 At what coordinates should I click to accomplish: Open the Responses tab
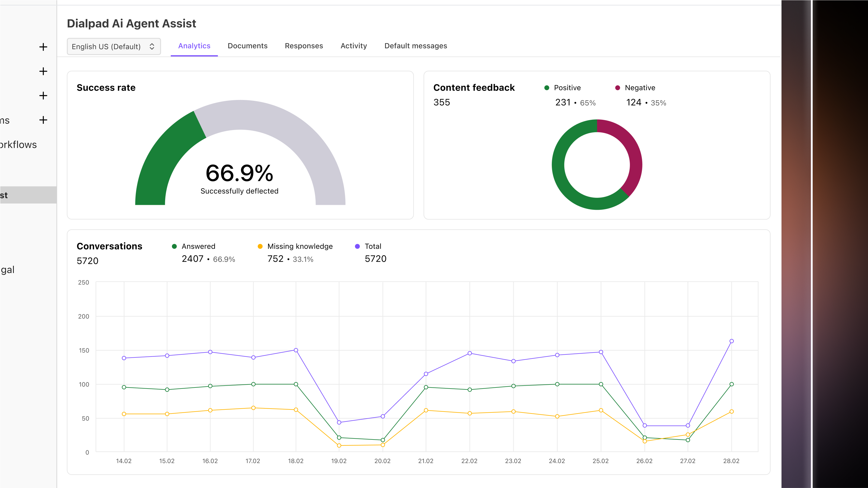tap(304, 46)
